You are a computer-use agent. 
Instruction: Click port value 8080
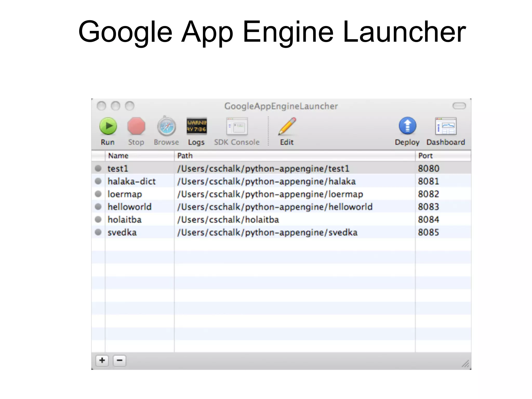coord(429,169)
